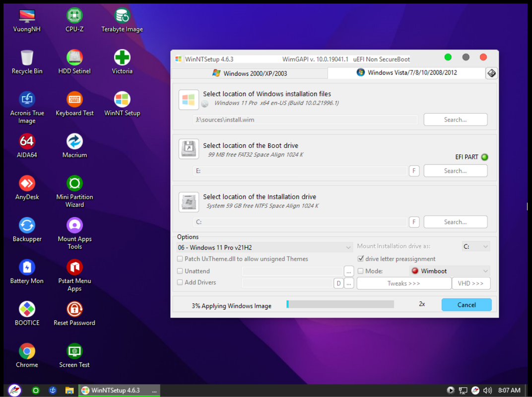532x397 pixels.
Task: Open the VuongNH desktop icon
Action: (x=27, y=20)
